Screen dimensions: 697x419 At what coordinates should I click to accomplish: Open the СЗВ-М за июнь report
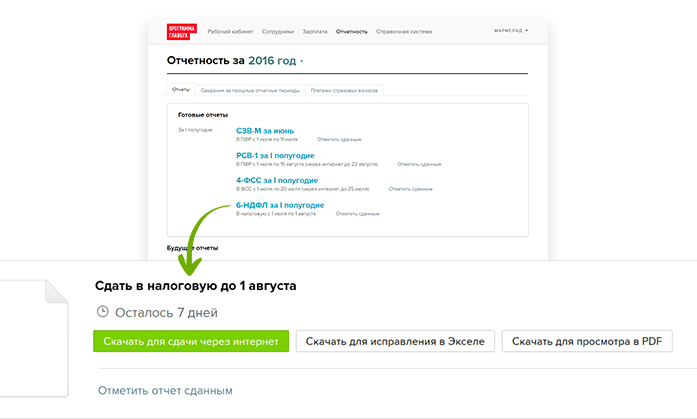267,131
